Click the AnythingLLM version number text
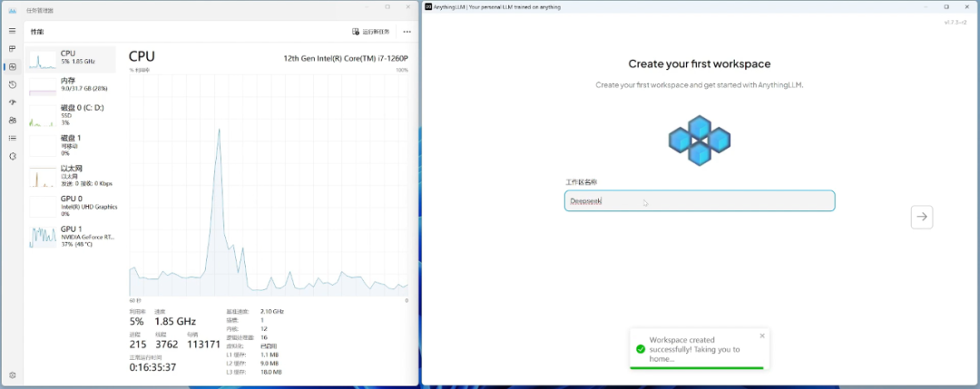Screen dimensions: 980x389 [x=955, y=22]
